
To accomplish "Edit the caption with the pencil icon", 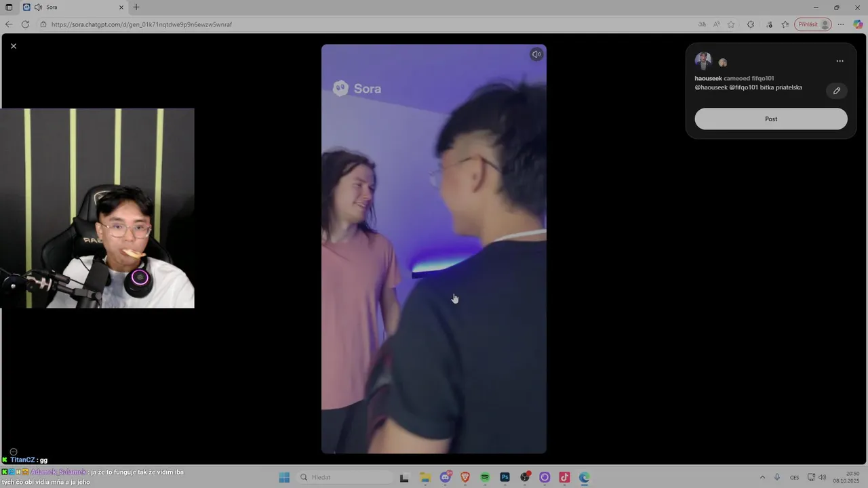I will (837, 91).
